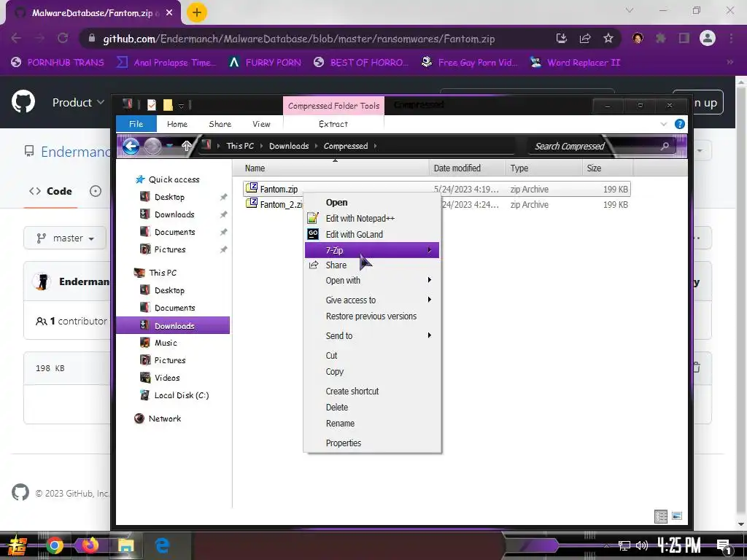This screenshot has width=747, height=560.
Task: Click the Search Compressed input field
Action: click(x=600, y=146)
